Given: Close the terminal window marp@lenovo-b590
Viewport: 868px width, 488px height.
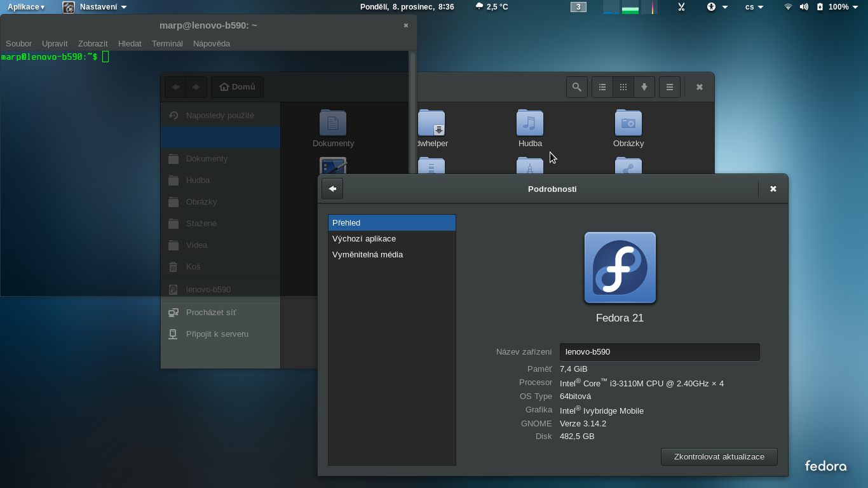Looking at the screenshot, I should coord(406,25).
